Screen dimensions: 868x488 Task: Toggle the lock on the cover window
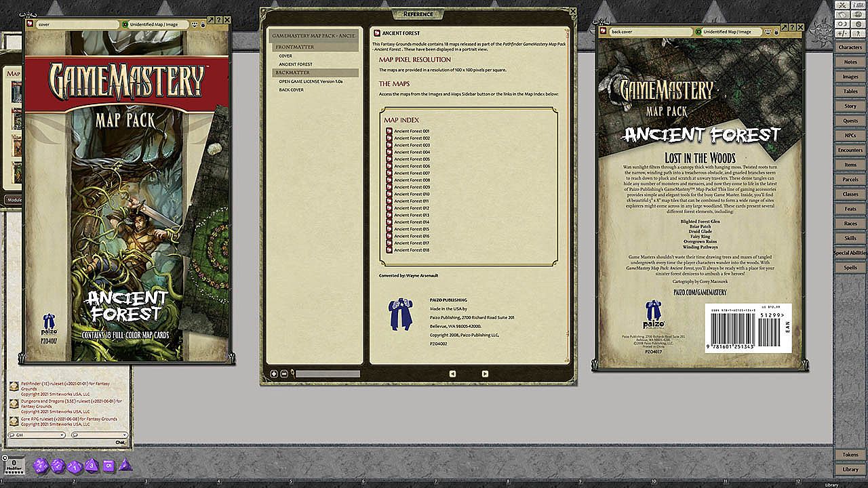tap(203, 24)
